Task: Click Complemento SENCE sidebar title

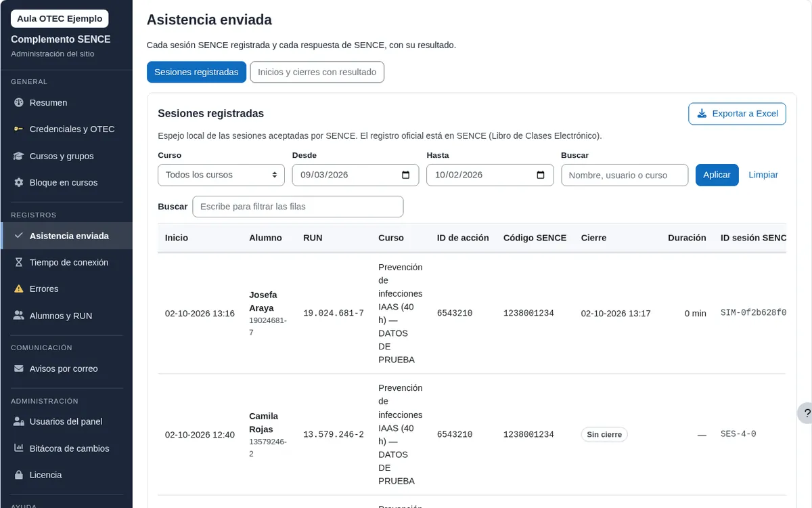Action: click(x=61, y=39)
